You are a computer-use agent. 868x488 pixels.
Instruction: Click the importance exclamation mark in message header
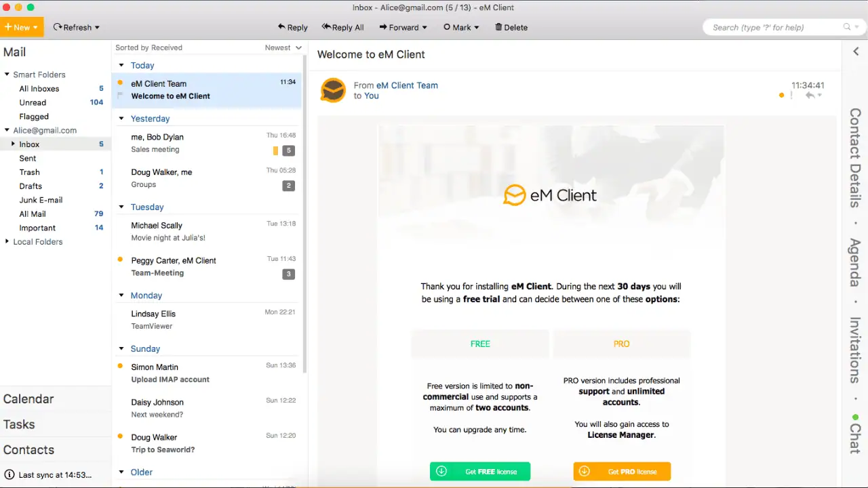[x=791, y=96]
